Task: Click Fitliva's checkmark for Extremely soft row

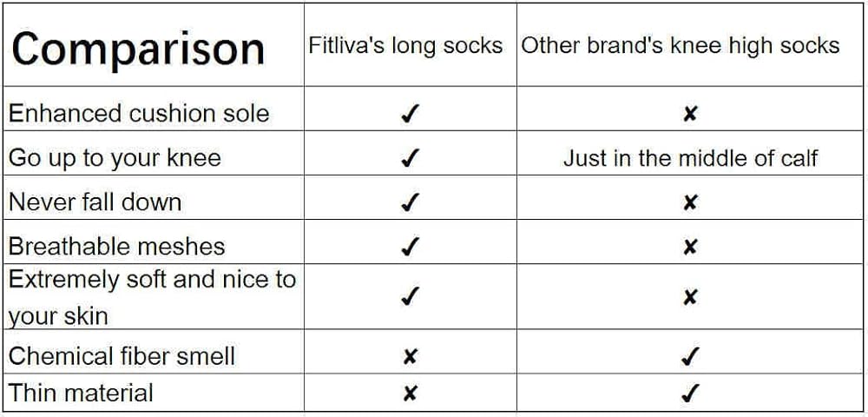Action: point(411,297)
